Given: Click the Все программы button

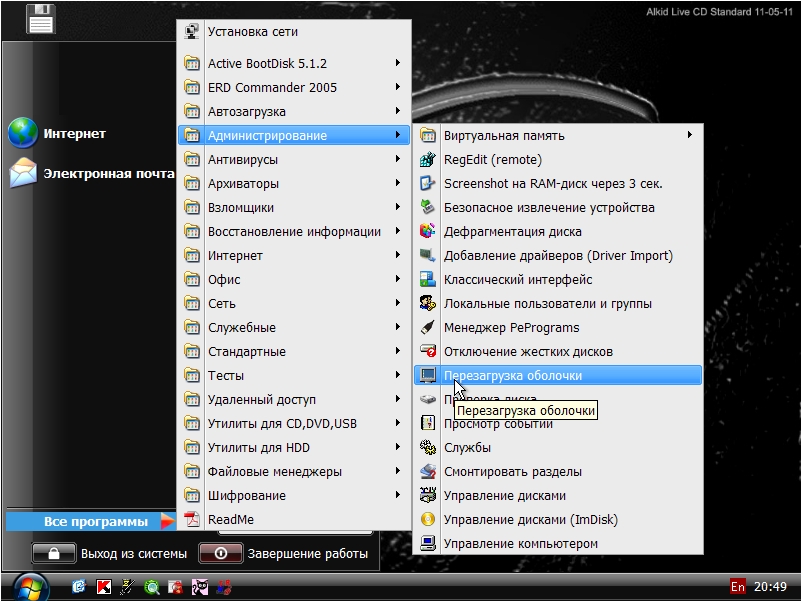Looking at the screenshot, I should (91, 521).
